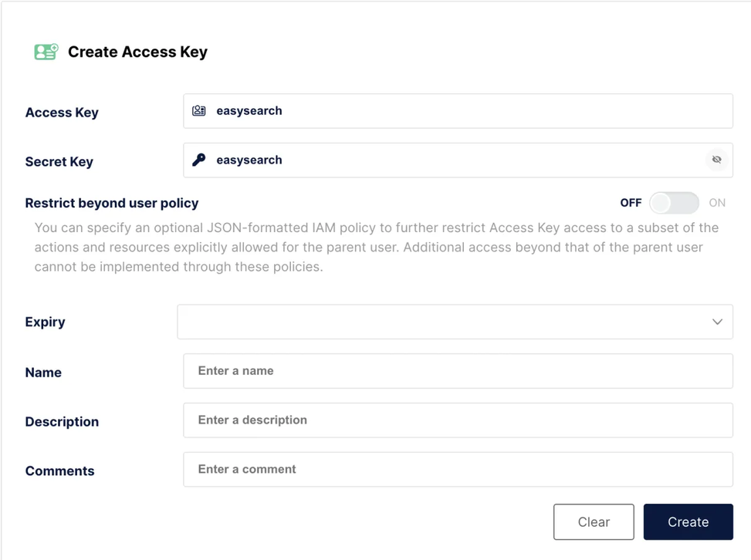Click the ON label beside the toggle
751x560 pixels.
coord(717,203)
